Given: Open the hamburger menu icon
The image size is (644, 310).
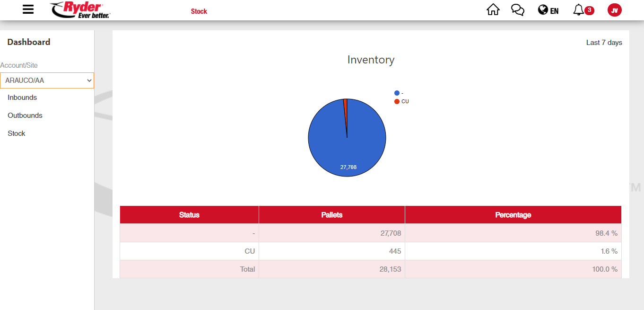Looking at the screenshot, I should pyautogui.click(x=28, y=9).
